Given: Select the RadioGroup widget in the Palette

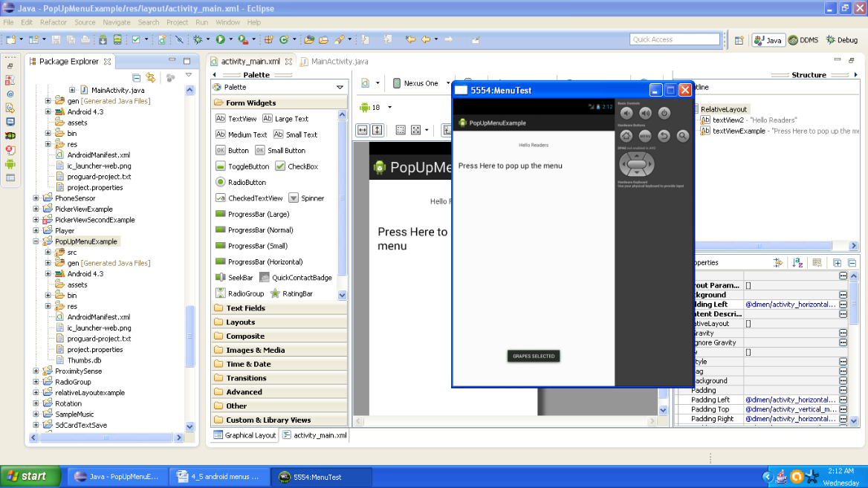Looking at the screenshot, I should click(240, 294).
